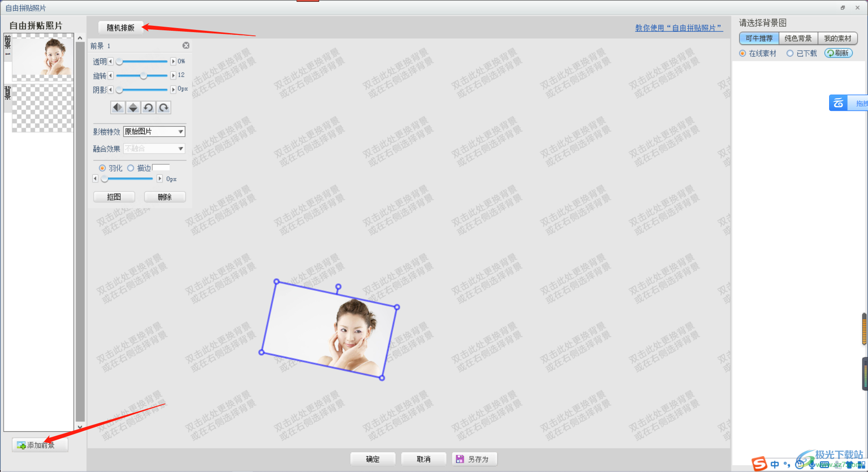Click the layer list scroll-up arrow

(80, 38)
